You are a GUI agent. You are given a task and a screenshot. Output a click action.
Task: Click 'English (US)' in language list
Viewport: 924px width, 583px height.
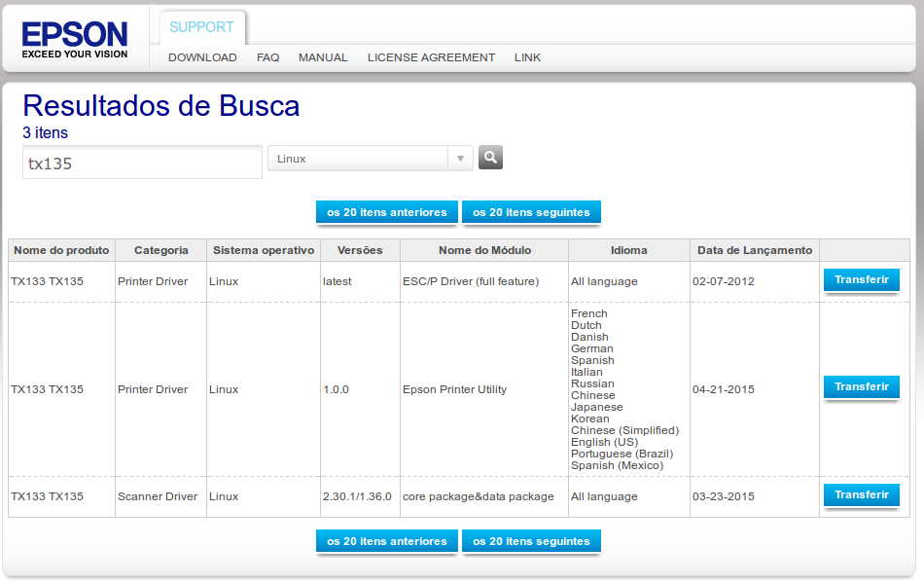(605, 442)
